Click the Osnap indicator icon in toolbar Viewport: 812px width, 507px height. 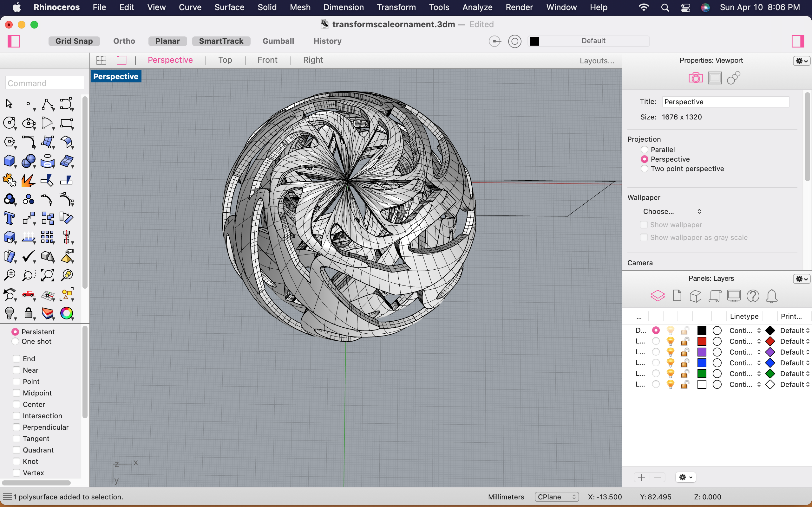click(496, 40)
